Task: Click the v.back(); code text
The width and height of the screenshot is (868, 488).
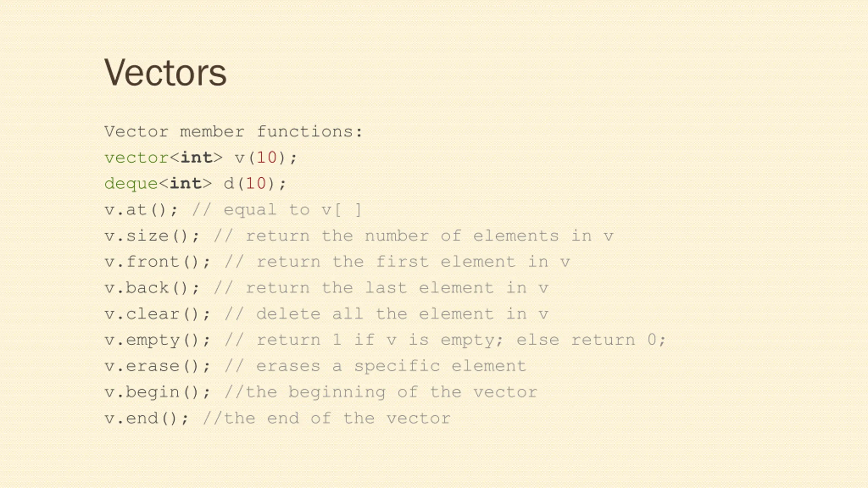Action: click(152, 288)
